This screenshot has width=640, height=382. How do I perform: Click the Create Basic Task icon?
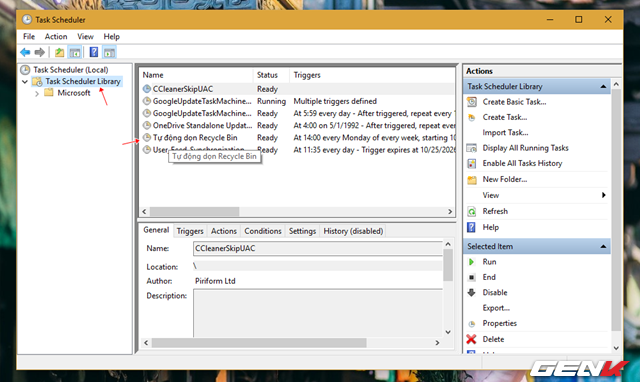[472, 102]
